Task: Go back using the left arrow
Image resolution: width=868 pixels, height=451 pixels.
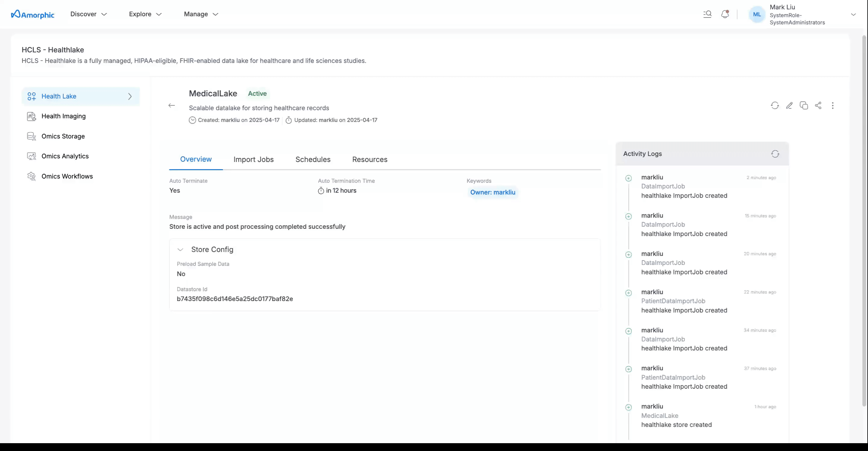Action: [171, 105]
